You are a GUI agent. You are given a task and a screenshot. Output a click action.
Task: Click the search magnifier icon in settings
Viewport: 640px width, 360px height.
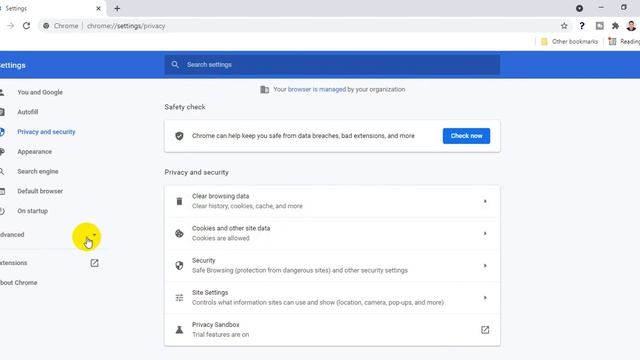coord(175,64)
